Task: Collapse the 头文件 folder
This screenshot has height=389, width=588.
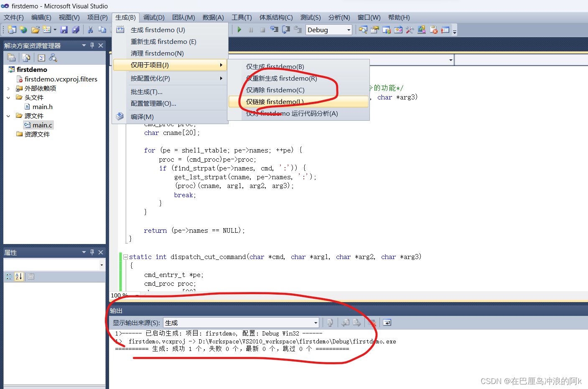Action: 8,98
